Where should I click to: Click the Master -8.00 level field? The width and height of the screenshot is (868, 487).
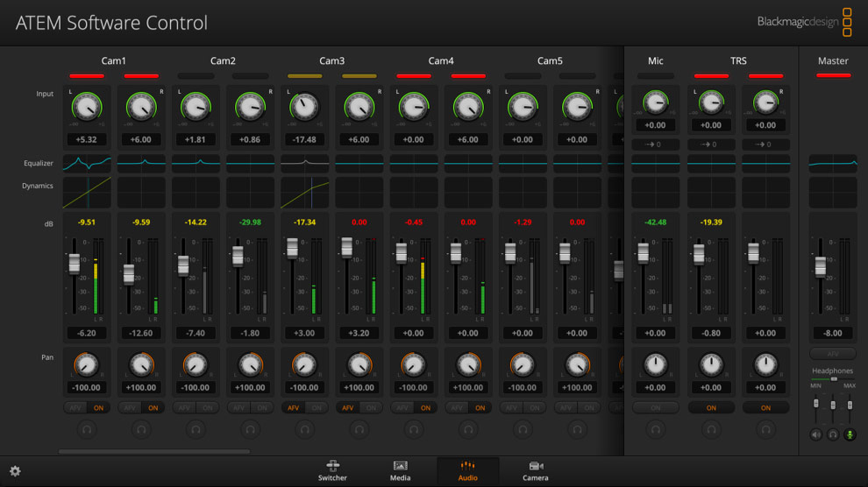tap(833, 334)
